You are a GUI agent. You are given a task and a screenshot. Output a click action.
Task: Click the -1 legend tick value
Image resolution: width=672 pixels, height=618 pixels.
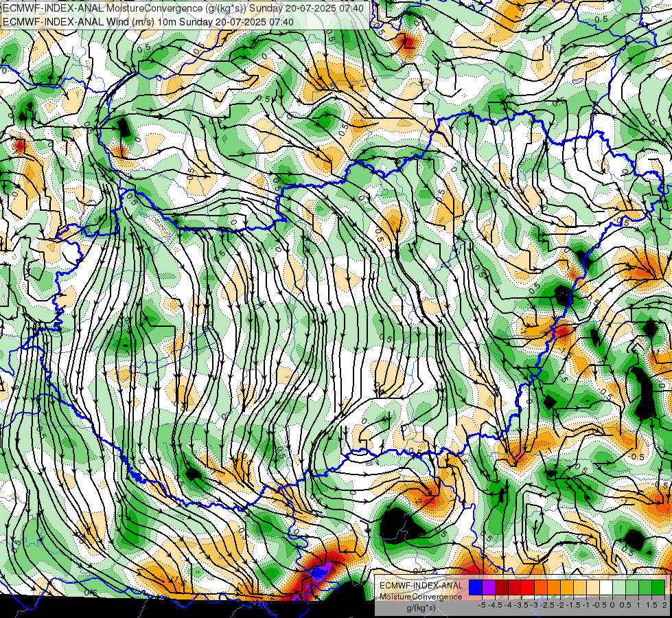click(586, 605)
